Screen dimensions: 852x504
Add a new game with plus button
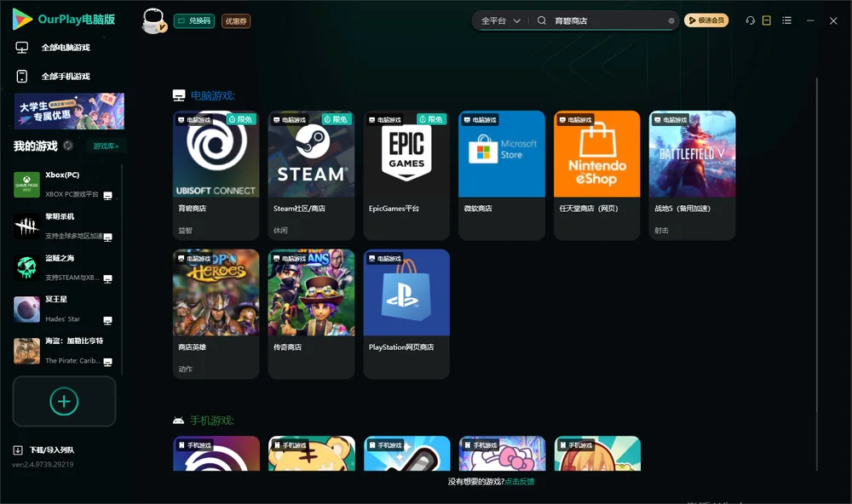point(64,401)
